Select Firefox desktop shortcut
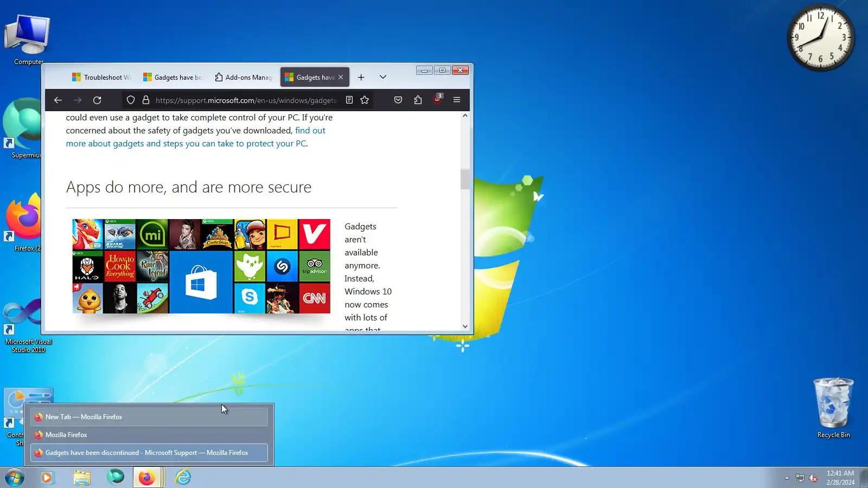Image resolution: width=868 pixels, height=488 pixels. point(23,222)
